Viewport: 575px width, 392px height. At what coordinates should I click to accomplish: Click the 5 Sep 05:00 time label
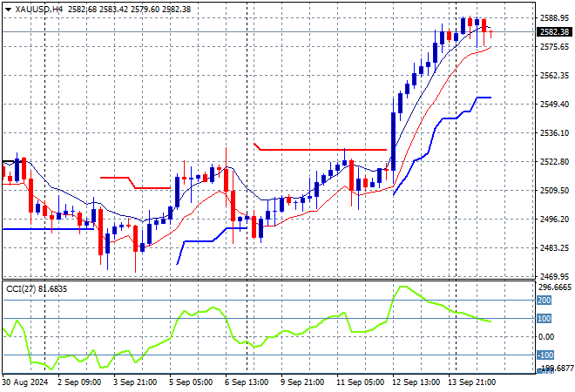tap(190, 382)
